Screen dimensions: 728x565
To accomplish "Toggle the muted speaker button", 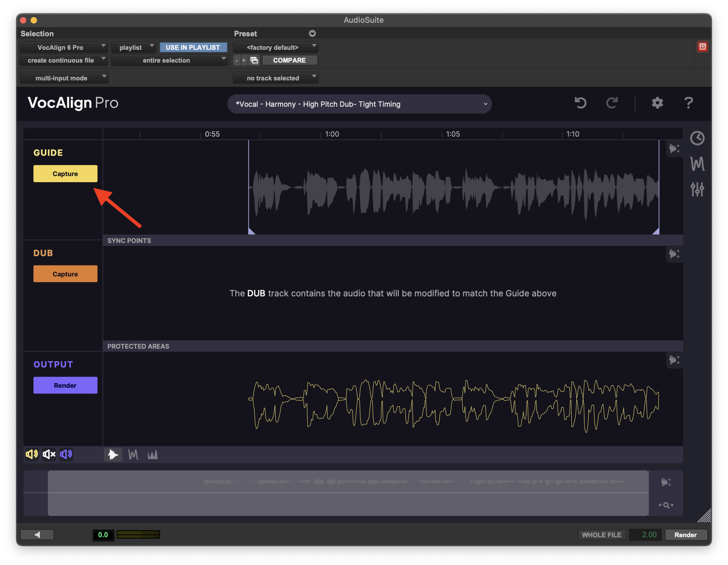I will tap(49, 454).
